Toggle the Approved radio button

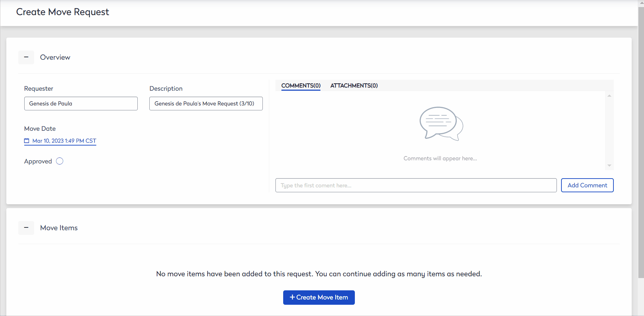(x=60, y=161)
